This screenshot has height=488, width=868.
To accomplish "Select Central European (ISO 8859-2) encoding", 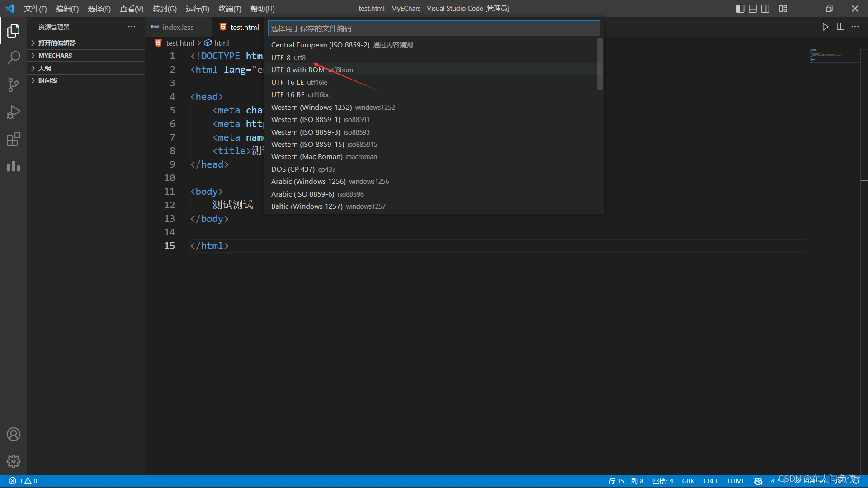I will pos(432,45).
